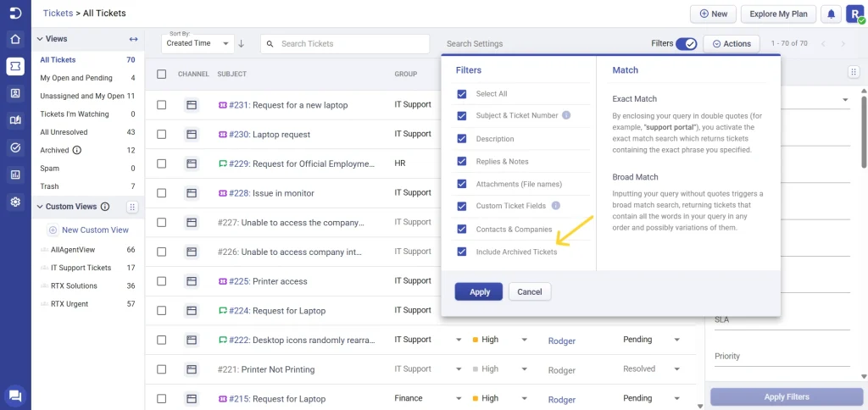Open the Reports chart icon in sidebar

(x=15, y=175)
